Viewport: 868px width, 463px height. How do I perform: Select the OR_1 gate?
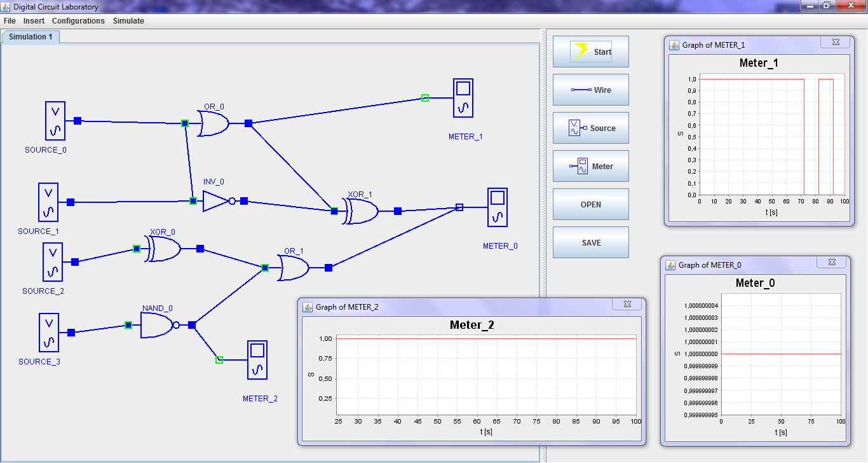293,268
